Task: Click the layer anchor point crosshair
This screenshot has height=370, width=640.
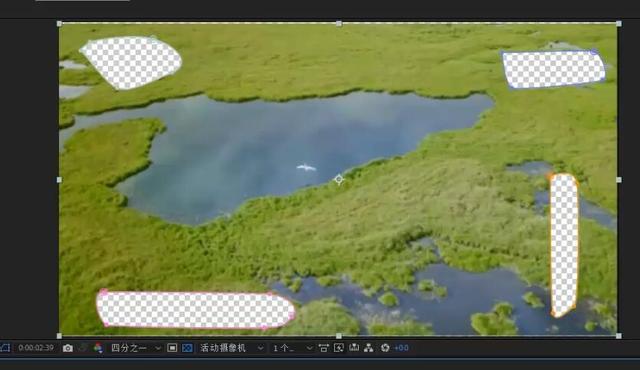Action: 339,179
